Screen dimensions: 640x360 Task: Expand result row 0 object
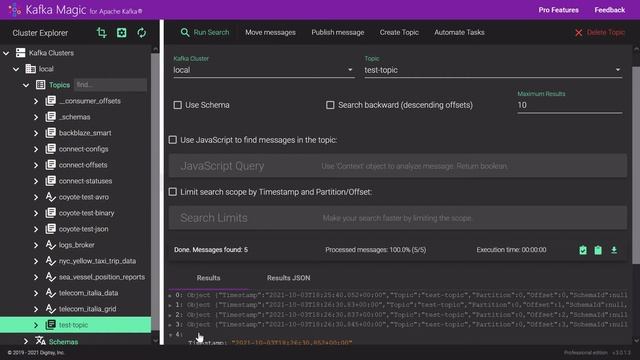point(170,295)
